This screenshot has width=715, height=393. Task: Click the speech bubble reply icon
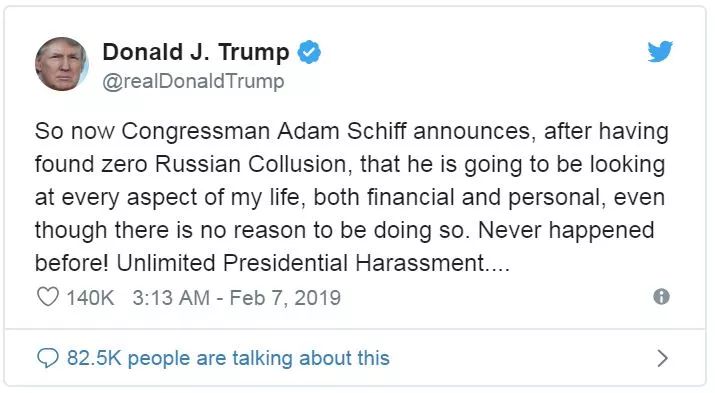tap(47, 358)
